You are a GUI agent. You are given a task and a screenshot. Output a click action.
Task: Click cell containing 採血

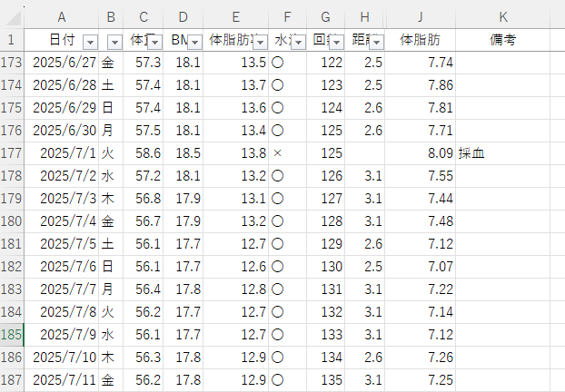coord(503,153)
